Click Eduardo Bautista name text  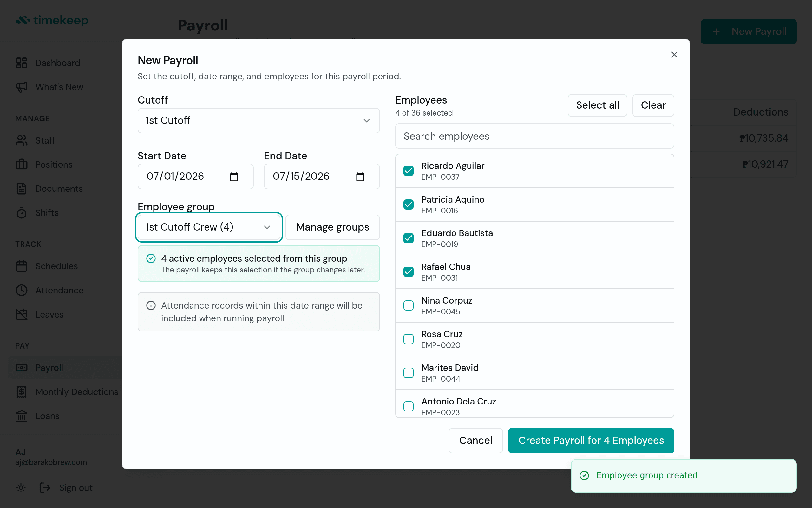point(457,233)
